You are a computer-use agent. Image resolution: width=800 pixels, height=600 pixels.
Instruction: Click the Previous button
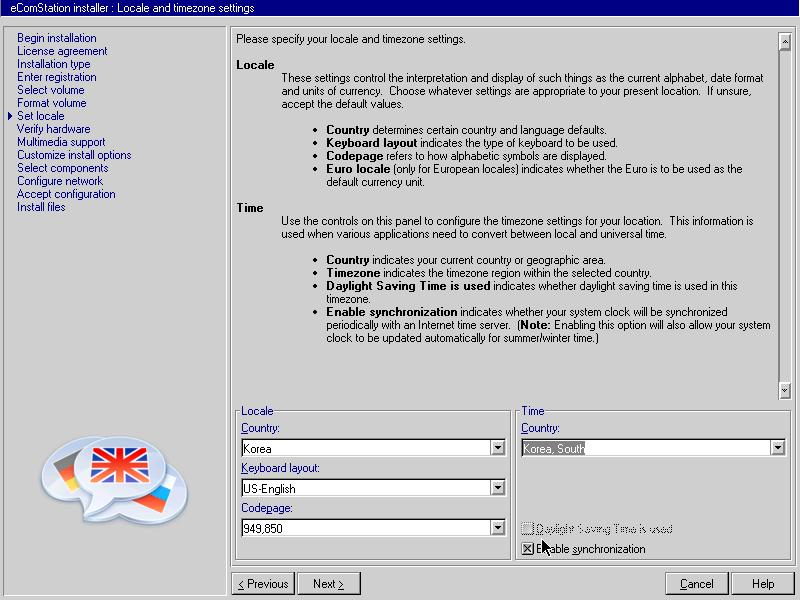263,584
